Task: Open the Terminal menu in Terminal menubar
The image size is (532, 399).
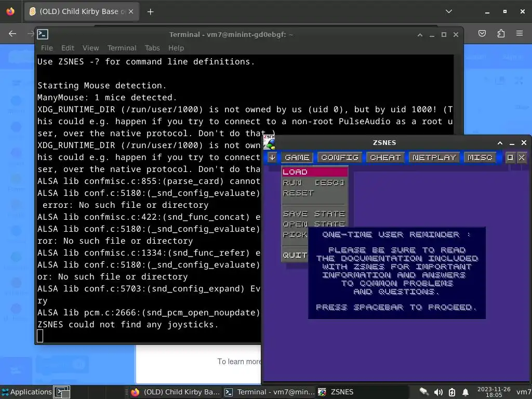Action: click(x=122, y=48)
